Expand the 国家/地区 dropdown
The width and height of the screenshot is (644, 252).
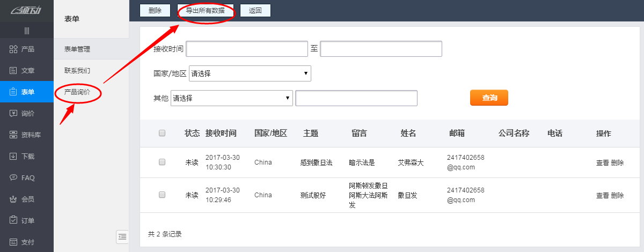click(x=250, y=73)
